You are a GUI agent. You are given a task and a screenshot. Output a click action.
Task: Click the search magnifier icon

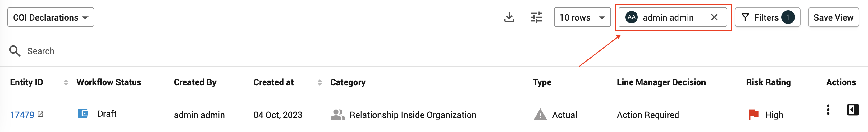click(x=15, y=51)
